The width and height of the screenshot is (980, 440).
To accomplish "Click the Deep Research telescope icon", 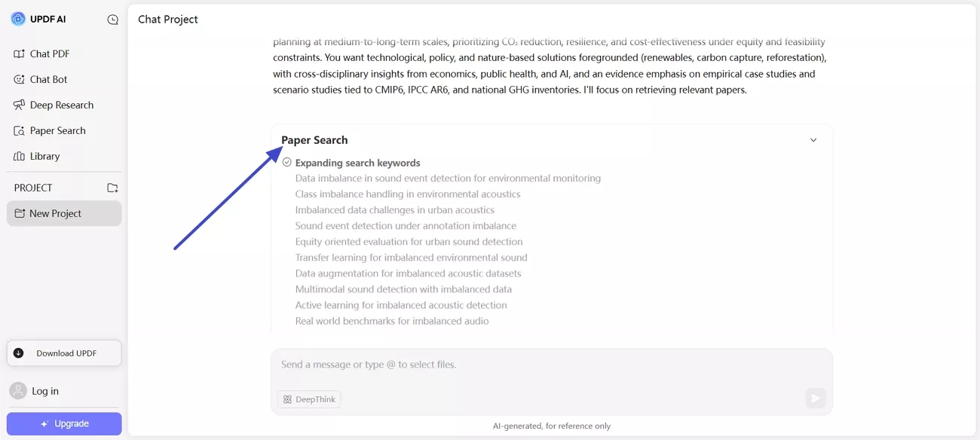I will click(x=20, y=105).
